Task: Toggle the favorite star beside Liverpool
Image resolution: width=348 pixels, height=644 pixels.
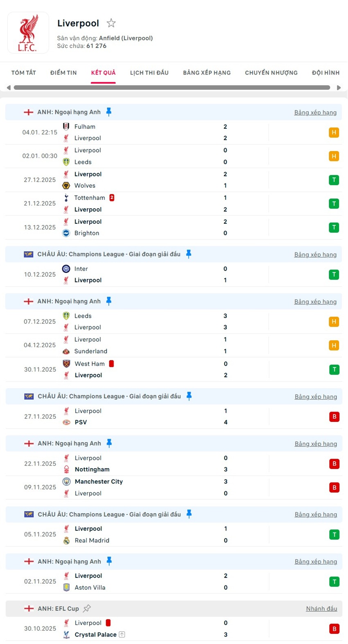Action: coord(111,23)
